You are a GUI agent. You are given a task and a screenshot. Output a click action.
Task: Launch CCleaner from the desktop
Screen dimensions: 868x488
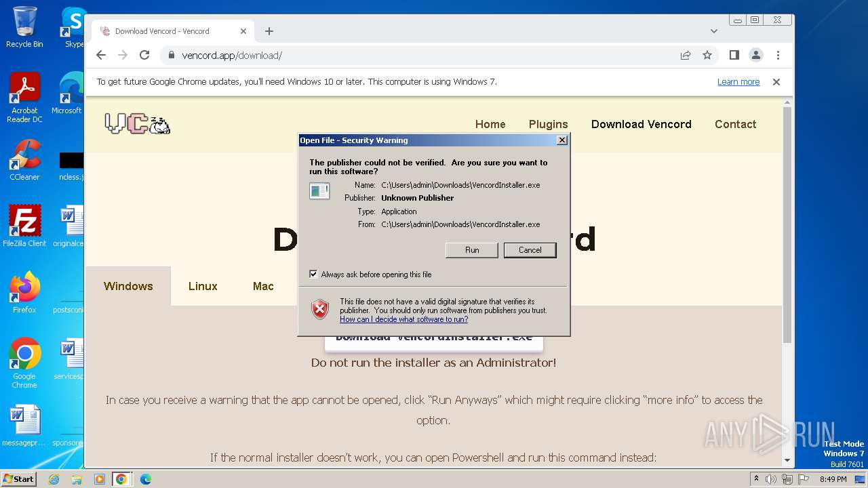coord(24,160)
